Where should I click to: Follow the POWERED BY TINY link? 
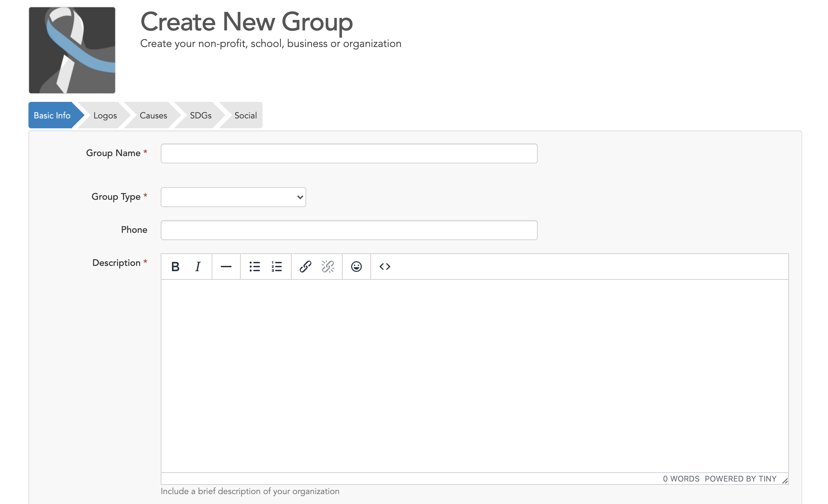click(x=740, y=479)
